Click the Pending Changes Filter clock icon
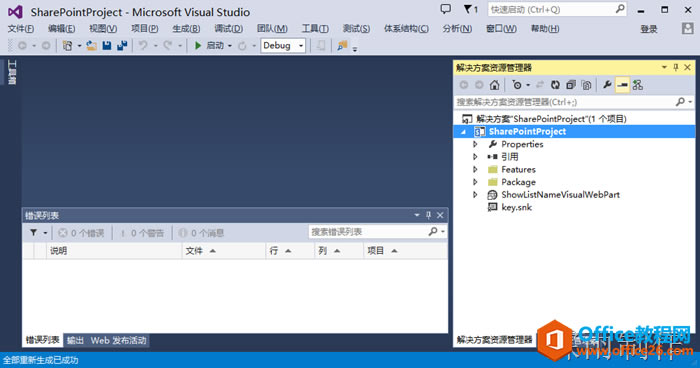Screen dimensions: 700x368 (x=517, y=85)
